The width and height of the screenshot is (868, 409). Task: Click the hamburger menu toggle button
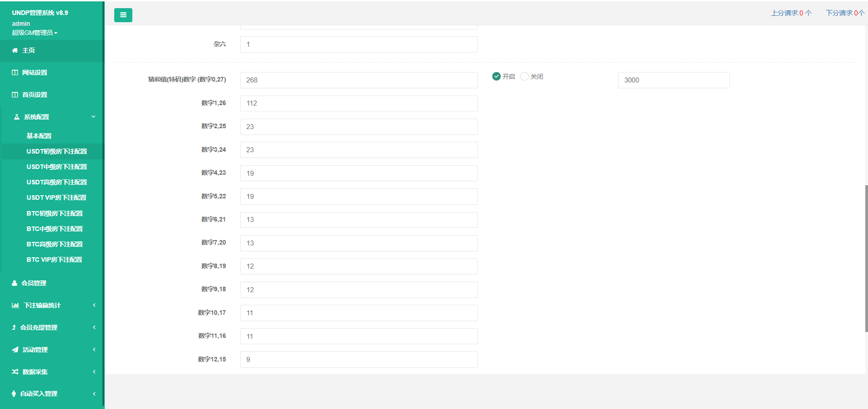pyautogui.click(x=123, y=15)
